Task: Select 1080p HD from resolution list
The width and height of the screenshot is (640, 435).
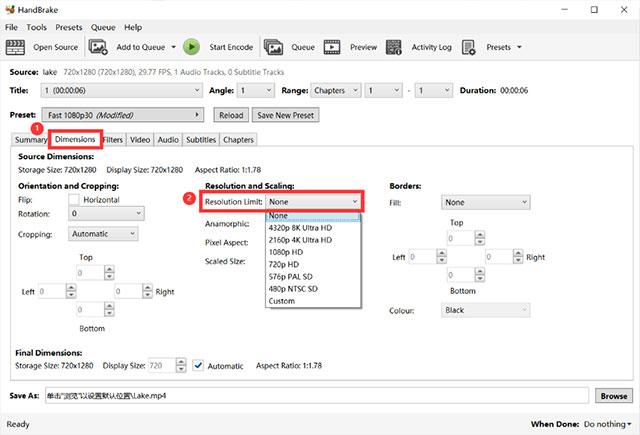Action: [x=286, y=252]
